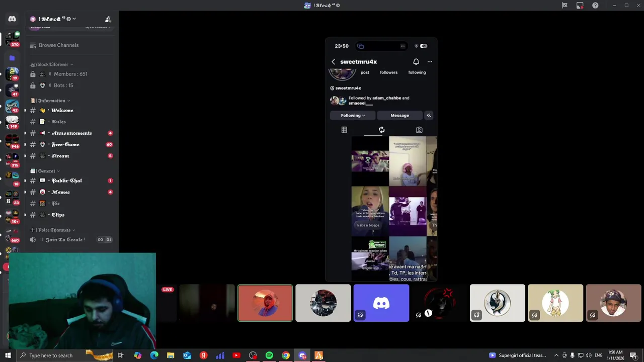Click the Browse Channels link

point(58,45)
